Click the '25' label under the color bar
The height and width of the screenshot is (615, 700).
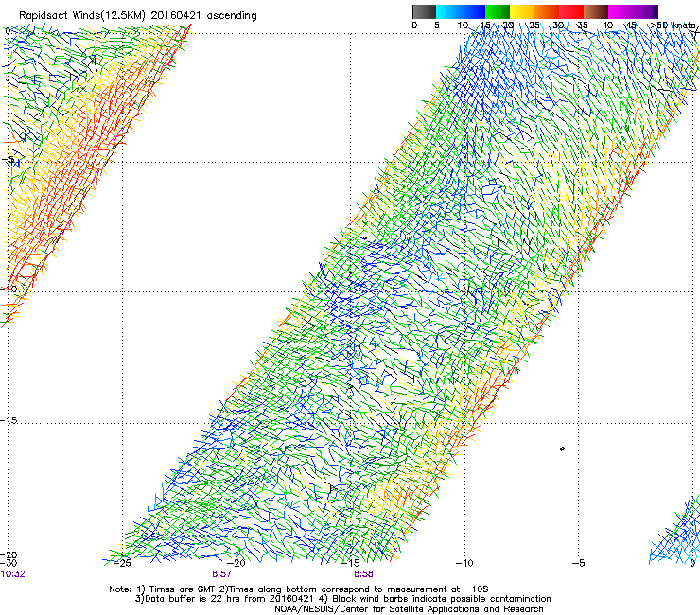tap(534, 26)
